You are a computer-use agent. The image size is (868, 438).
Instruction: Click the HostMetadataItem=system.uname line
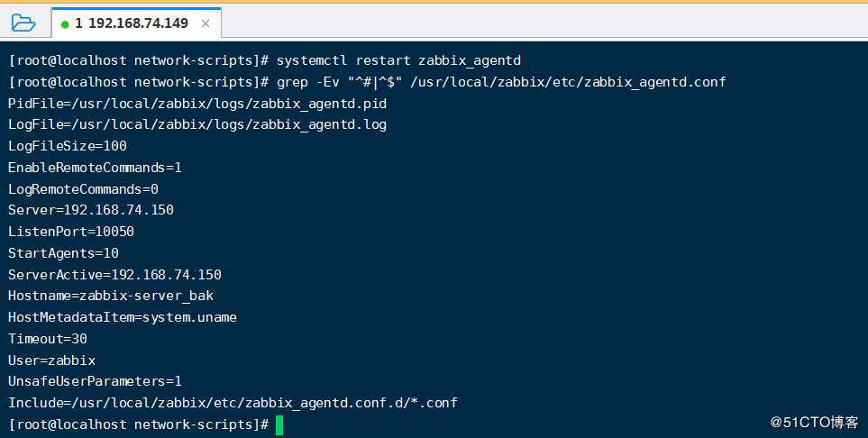point(123,317)
